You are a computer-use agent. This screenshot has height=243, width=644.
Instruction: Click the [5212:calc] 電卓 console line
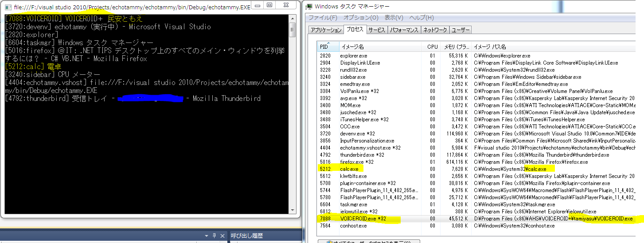(34, 66)
